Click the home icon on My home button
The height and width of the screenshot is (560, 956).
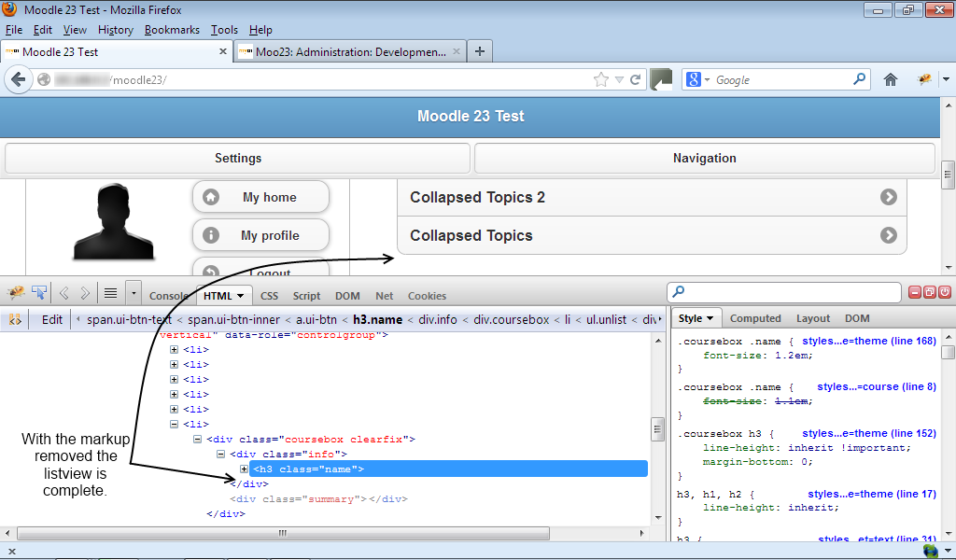pos(211,197)
